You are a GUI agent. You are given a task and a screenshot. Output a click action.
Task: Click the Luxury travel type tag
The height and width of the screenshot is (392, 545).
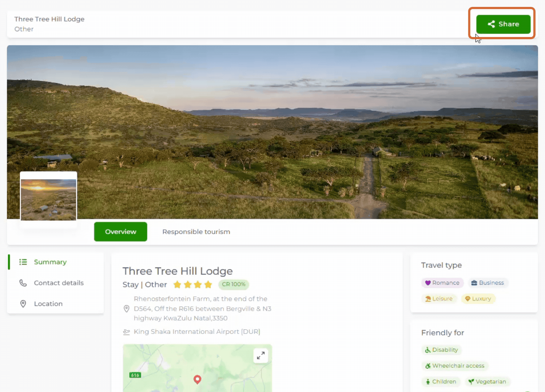(x=478, y=299)
